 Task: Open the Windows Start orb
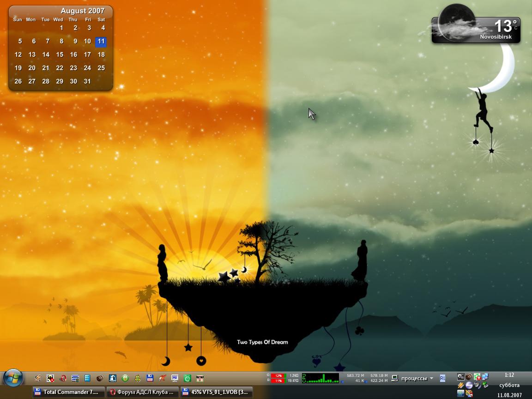pyautogui.click(x=13, y=378)
